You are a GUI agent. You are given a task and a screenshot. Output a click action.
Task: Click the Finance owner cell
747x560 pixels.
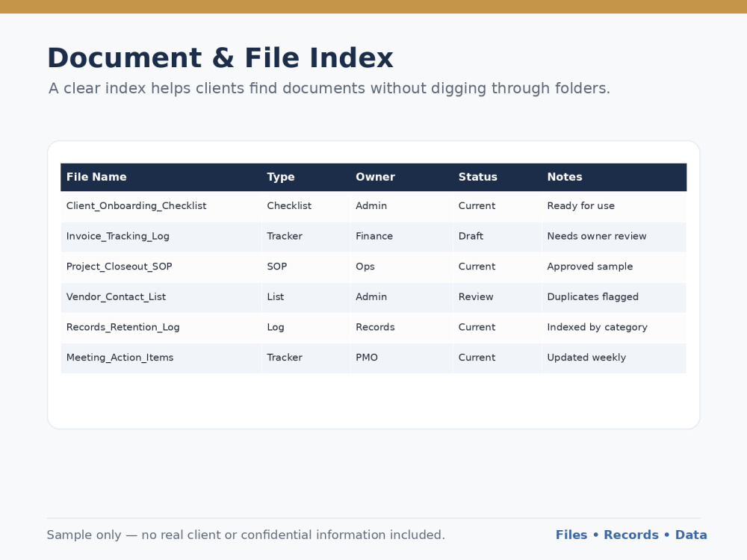[x=374, y=236]
